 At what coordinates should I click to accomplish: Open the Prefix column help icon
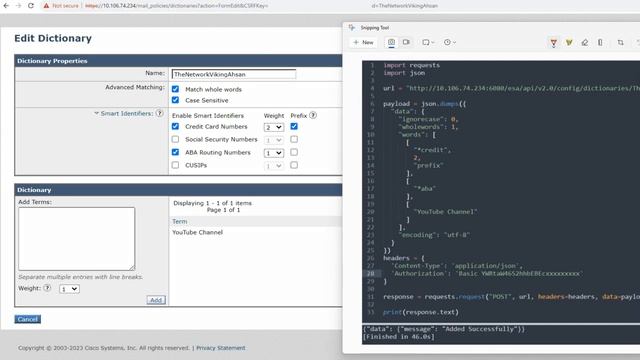point(313,115)
